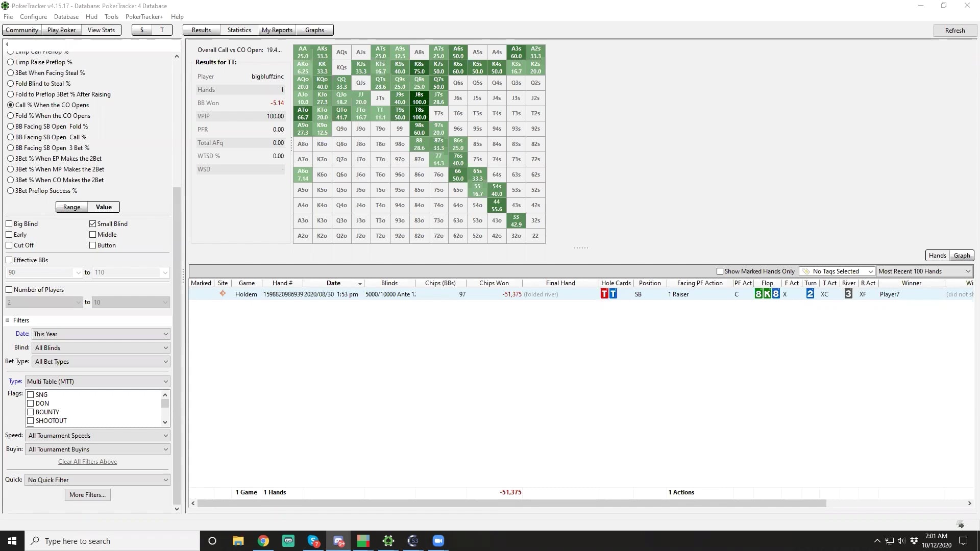
Task: Launch Google Chrome from the taskbar
Action: click(x=263, y=541)
